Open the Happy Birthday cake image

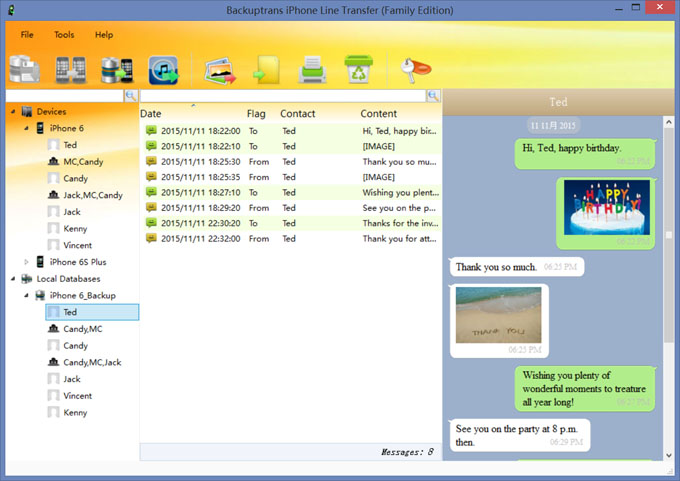(607, 207)
